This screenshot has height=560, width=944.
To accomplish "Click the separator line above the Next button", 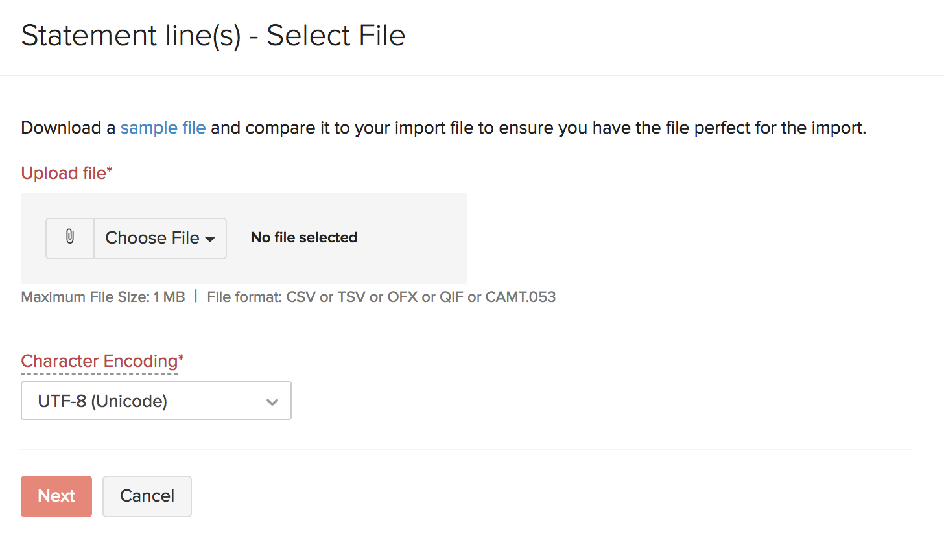I will pyautogui.click(x=467, y=449).
